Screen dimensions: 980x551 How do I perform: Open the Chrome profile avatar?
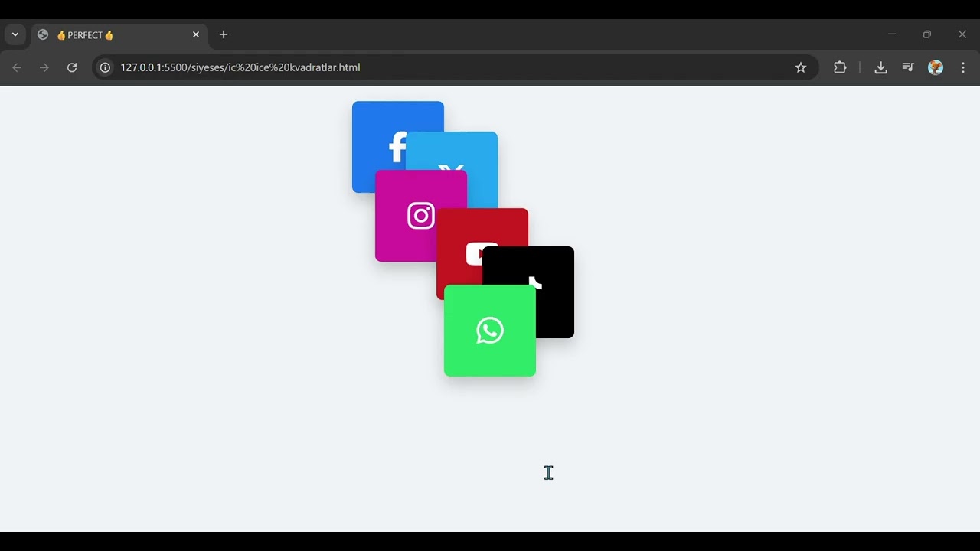click(936, 67)
